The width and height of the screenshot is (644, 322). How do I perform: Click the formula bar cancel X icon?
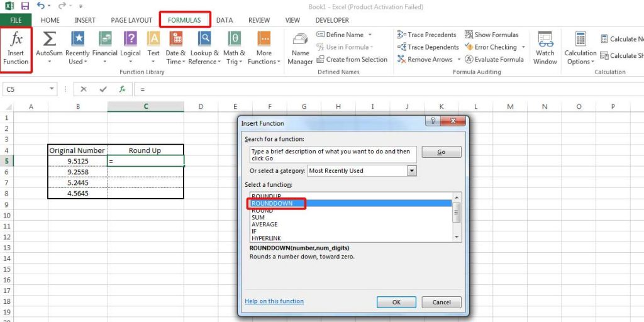pos(84,89)
